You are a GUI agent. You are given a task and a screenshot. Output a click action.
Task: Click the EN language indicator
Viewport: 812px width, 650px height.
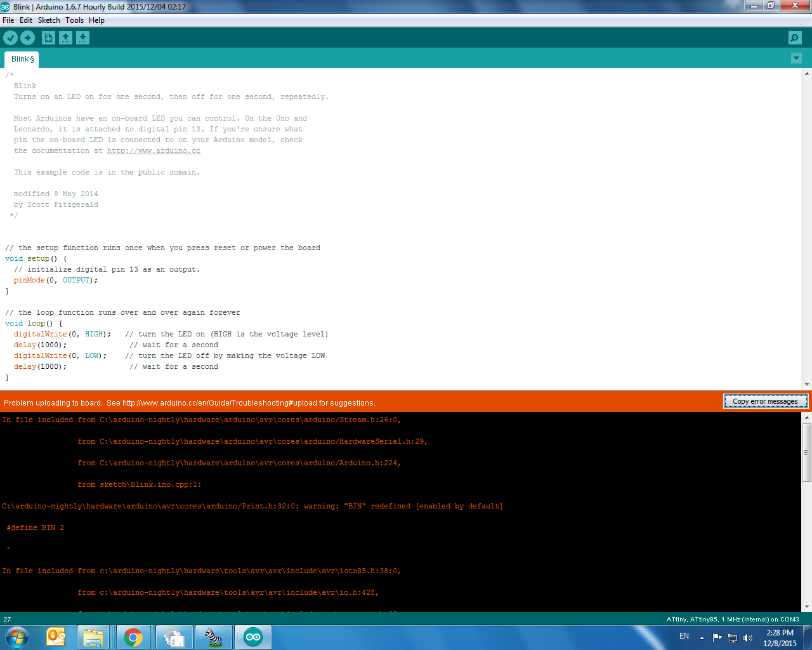684,636
